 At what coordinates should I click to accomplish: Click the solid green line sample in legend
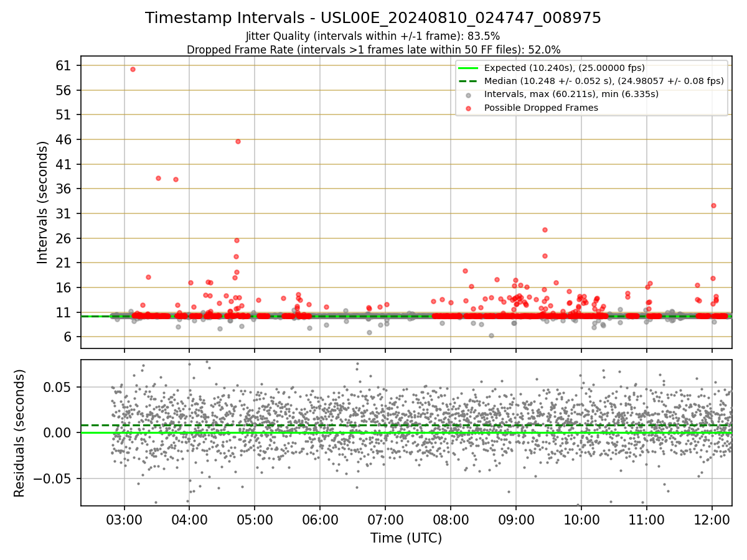[468, 68]
